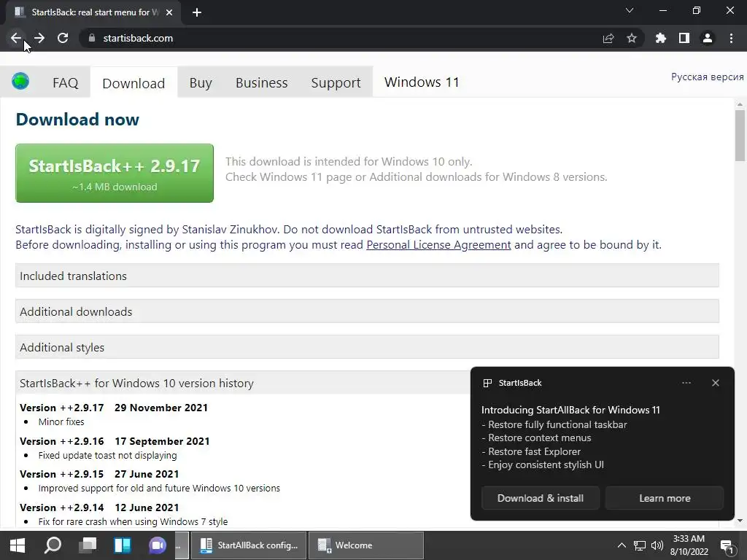Expand the Additional styles section
This screenshot has width=747, height=560.
coord(367,347)
